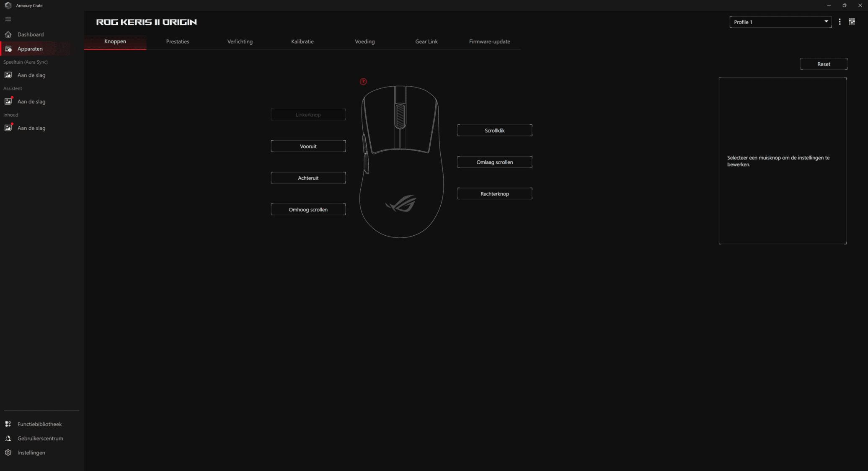Select the Vooruit mouse button
This screenshot has width=868, height=471.
[x=308, y=147]
